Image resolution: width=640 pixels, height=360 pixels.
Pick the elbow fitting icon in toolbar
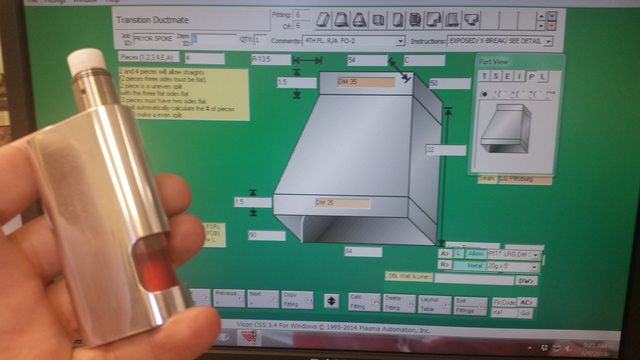[433, 19]
